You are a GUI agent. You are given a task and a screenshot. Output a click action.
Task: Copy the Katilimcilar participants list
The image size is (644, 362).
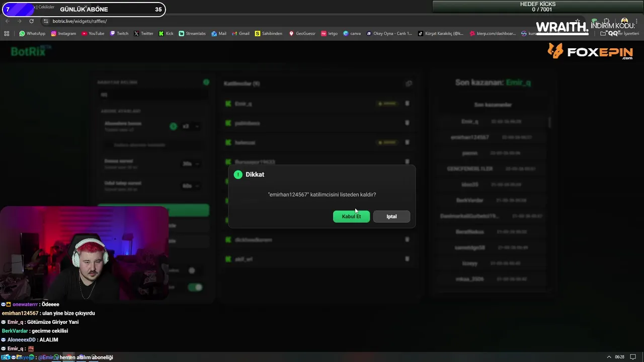pos(409,83)
